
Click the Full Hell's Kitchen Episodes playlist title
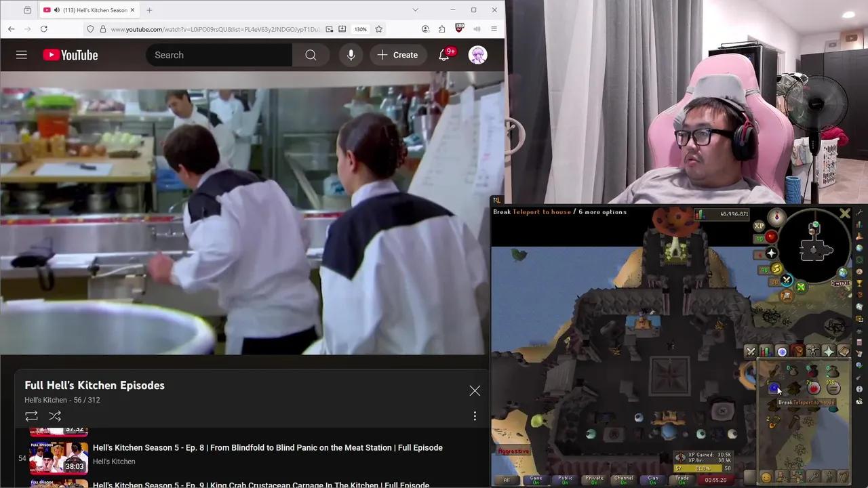coord(95,385)
